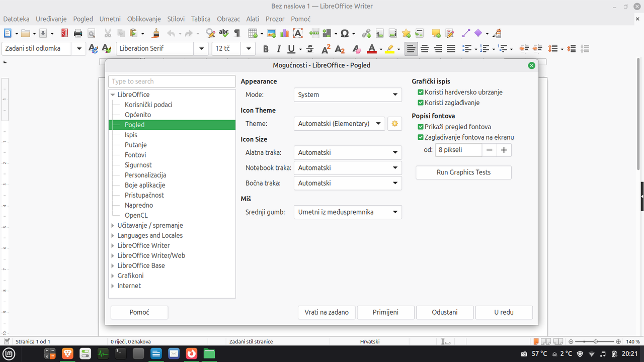Click the zoom slider in status bar
644x362 pixels.
595,341
